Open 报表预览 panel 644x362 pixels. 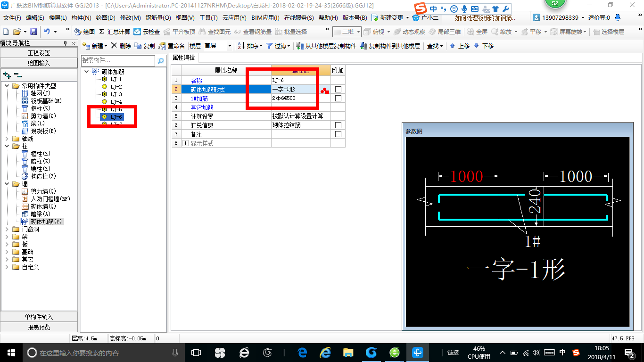39,327
